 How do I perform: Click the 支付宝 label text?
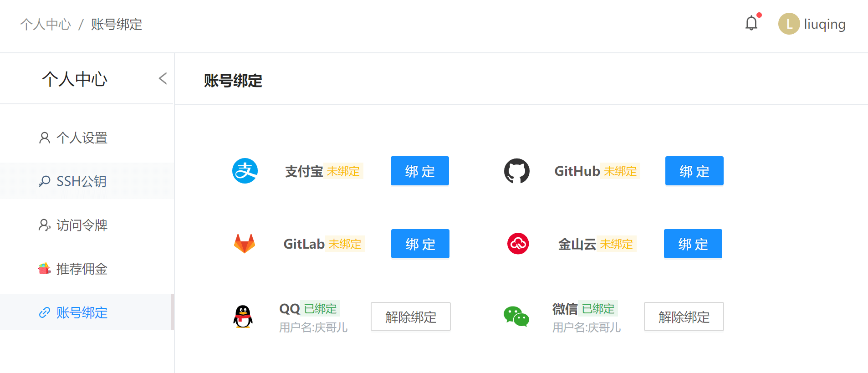tap(304, 171)
